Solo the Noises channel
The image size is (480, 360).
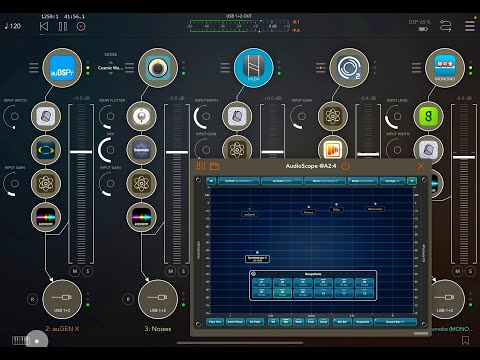coord(184,271)
